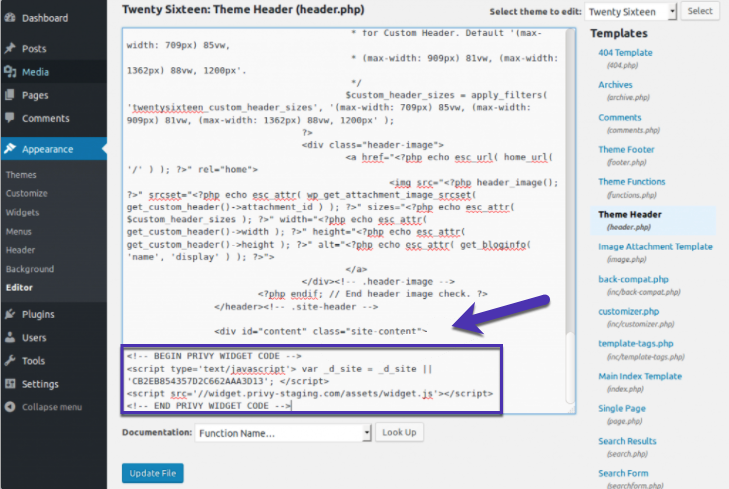Open Search Form template

click(x=623, y=473)
